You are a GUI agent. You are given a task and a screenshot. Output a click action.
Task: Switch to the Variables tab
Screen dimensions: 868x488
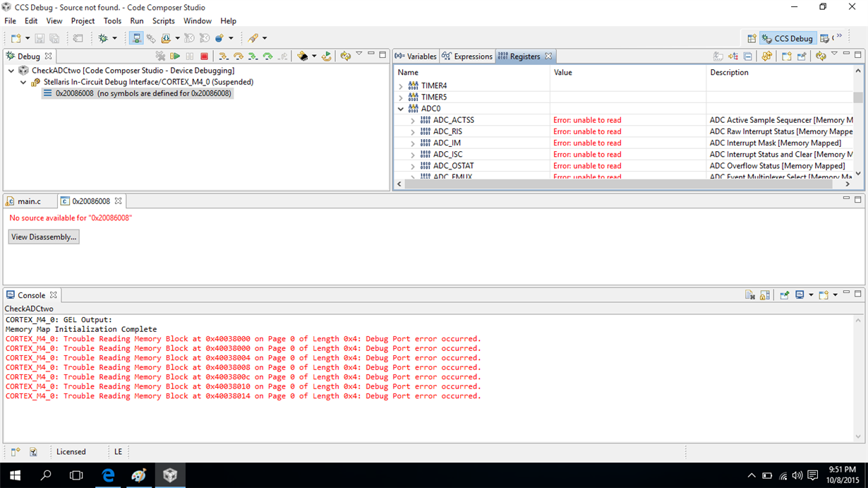416,56
